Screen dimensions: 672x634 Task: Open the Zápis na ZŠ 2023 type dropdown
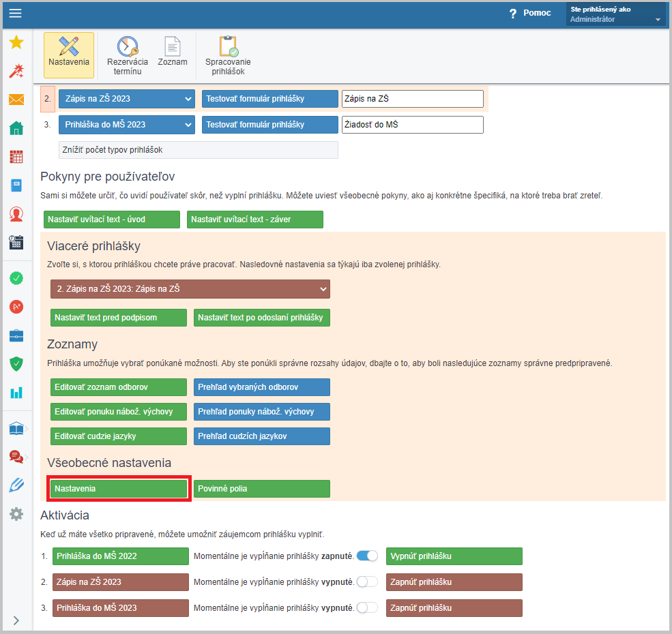point(127,99)
